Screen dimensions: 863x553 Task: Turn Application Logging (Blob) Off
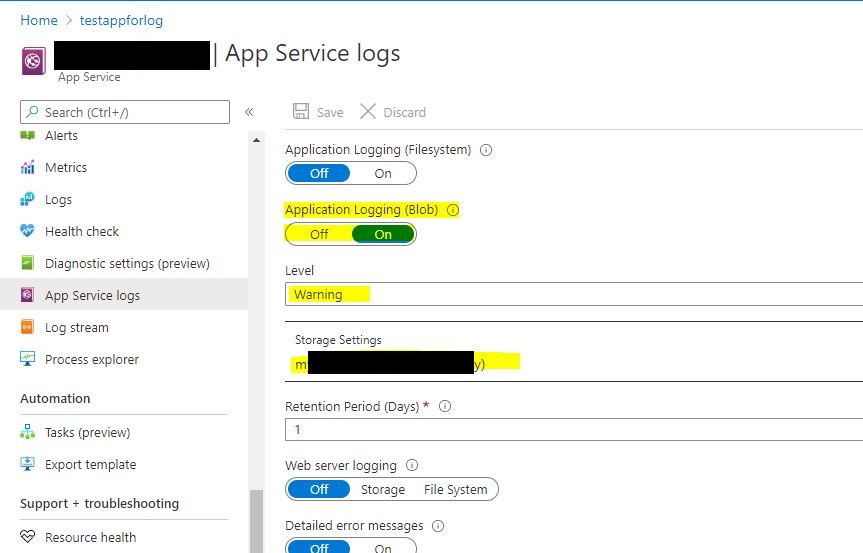tap(319, 234)
